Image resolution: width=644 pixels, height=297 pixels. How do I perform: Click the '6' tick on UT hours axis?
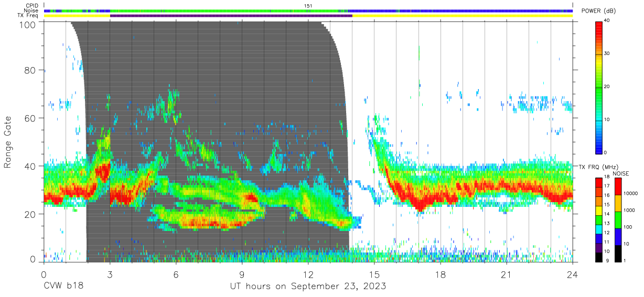pyautogui.click(x=176, y=274)
